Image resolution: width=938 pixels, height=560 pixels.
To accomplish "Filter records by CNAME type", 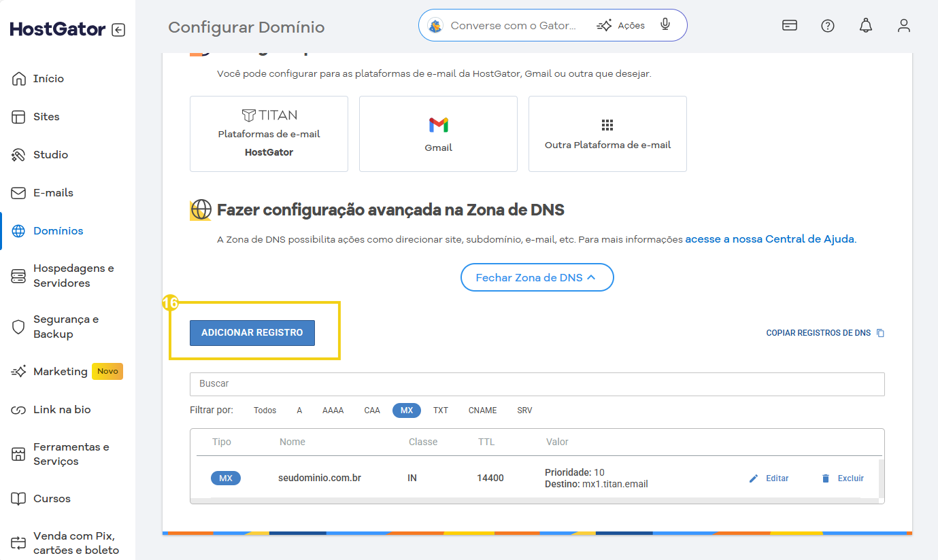I will pyautogui.click(x=482, y=410).
